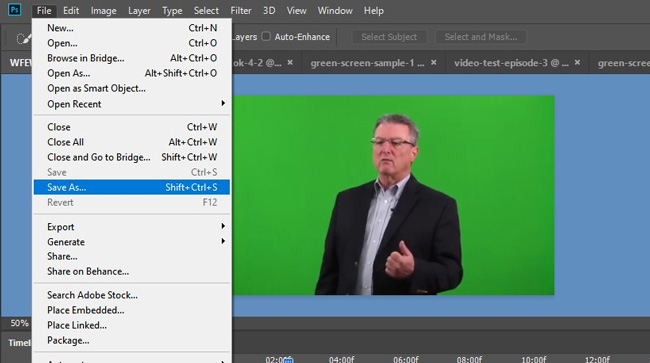Image resolution: width=650 pixels, height=363 pixels.
Task: Expand the Export submenu
Action: point(131,227)
